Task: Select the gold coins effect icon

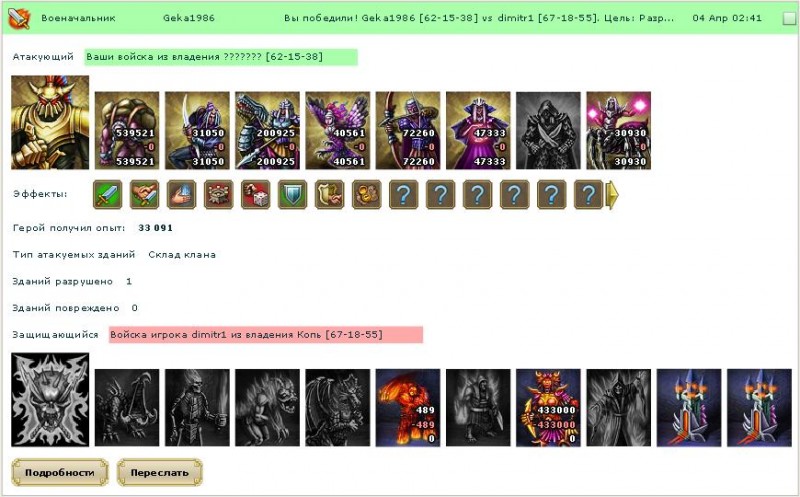Action: click(366, 194)
